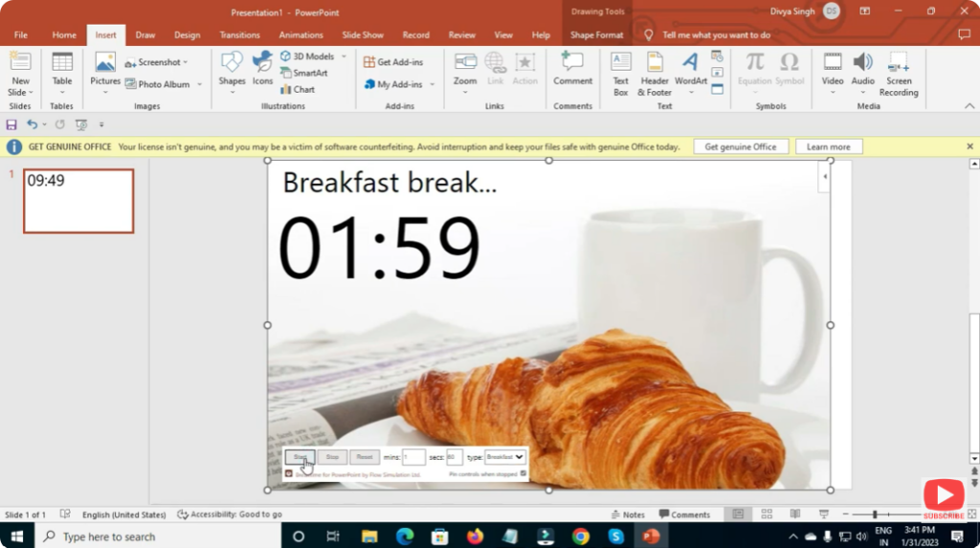Save the presentation via quick access toolbar
Image resolution: width=980 pixels, height=548 pixels.
tap(11, 124)
